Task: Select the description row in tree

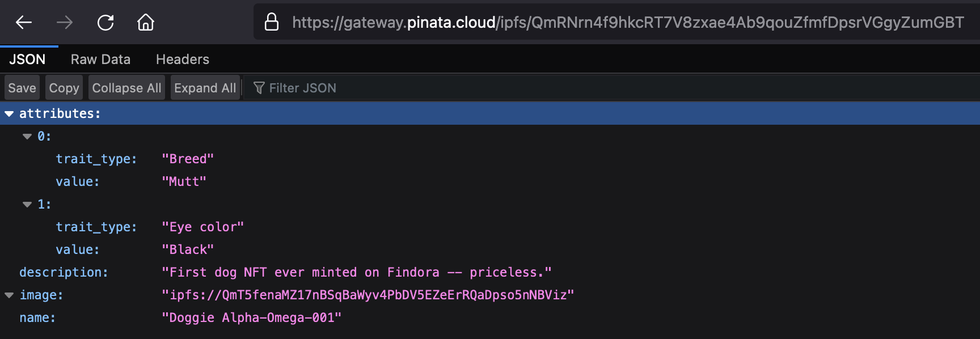Action: click(x=64, y=273)
